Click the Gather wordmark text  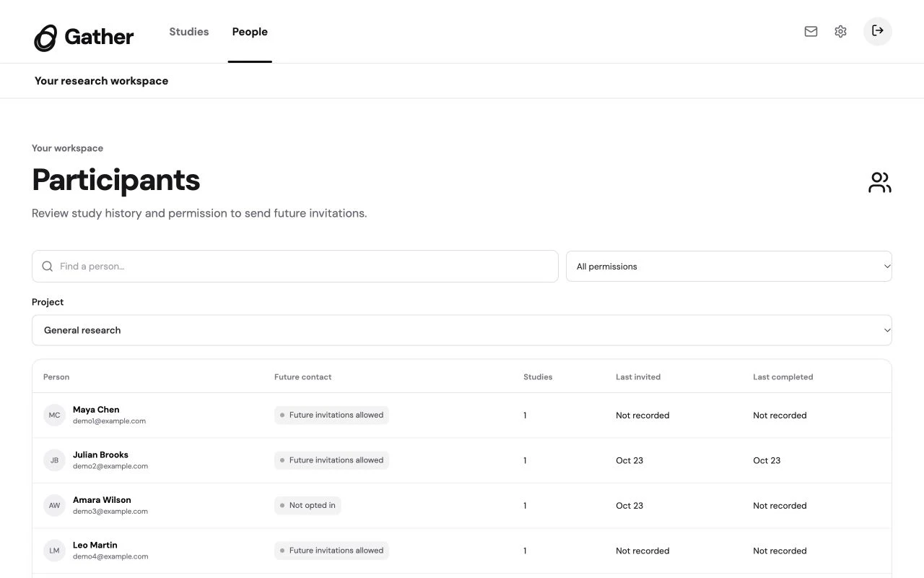click(x=99, y=37)
